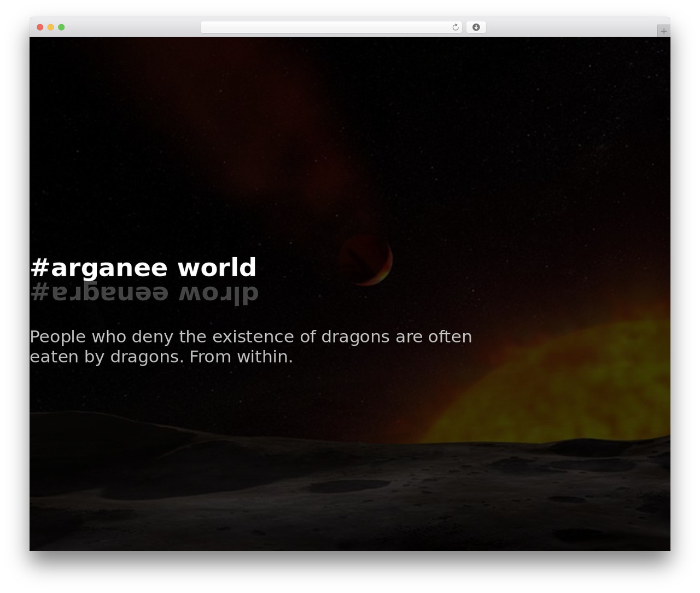The height and width of the screenshot is (593, 700).
Task: Click the yellow minimize window button
Action: (51, 27)
